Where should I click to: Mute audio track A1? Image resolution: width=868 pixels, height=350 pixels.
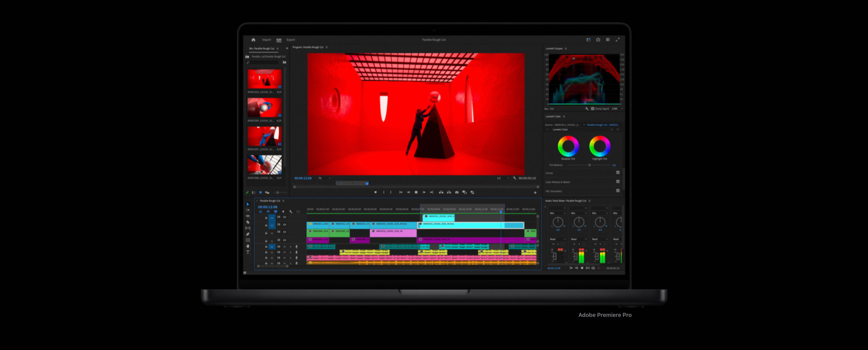tap(285, 247)
